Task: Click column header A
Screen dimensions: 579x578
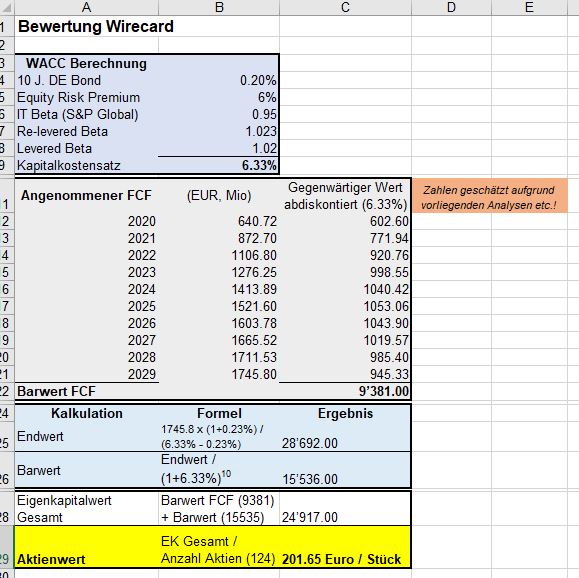Action: point(86,7)
